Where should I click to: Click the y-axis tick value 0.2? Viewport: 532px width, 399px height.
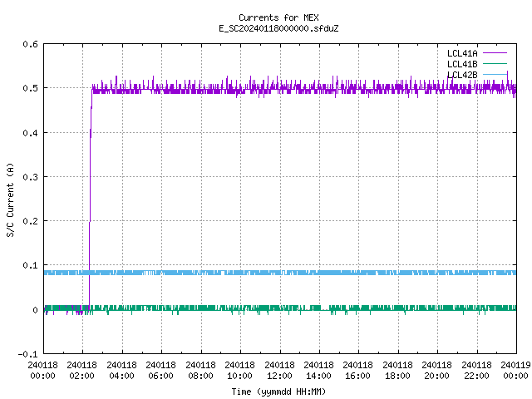(30, 221)
